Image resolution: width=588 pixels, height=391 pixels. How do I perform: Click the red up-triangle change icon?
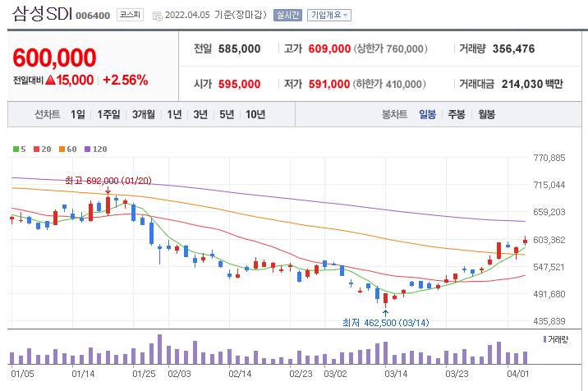click(50, 80)
